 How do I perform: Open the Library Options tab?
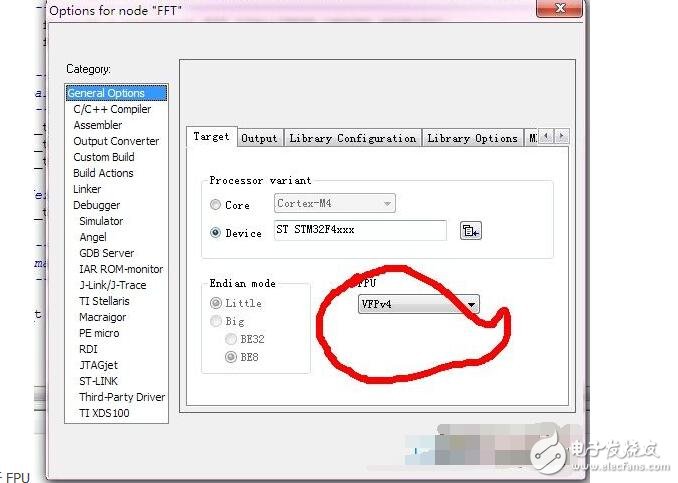click(472, 138)
